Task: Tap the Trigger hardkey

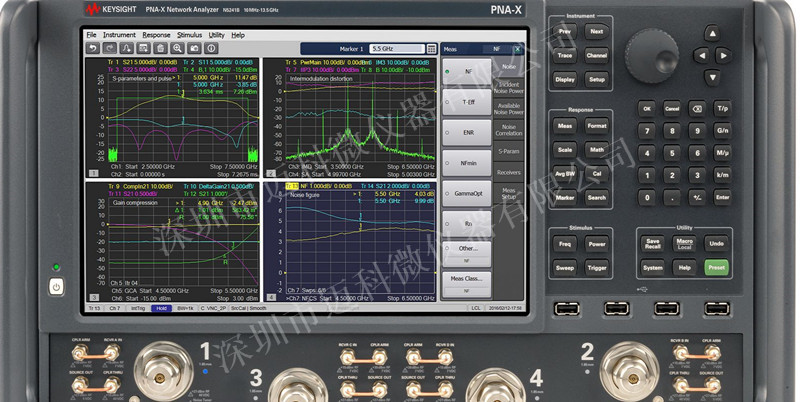Action: tap(596, 268)
